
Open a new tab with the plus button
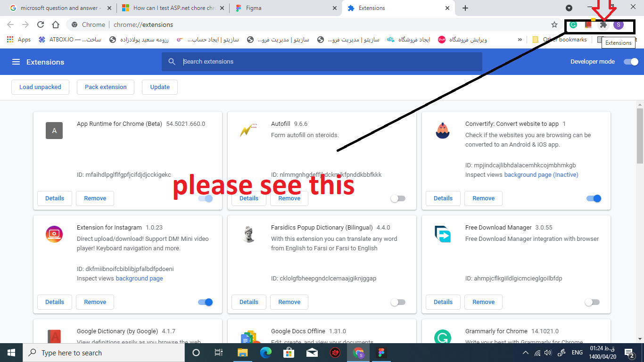pyautogui.click(x=465, y=8)
